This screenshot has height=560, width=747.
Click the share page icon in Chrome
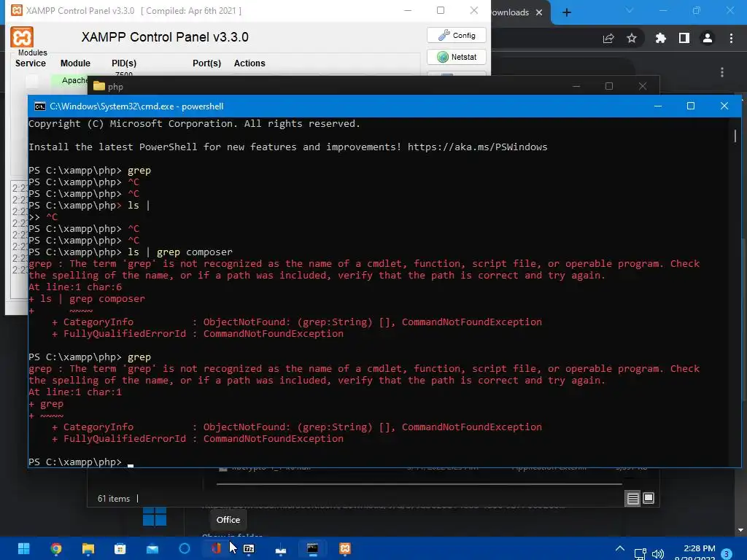[x=608, y=38]
